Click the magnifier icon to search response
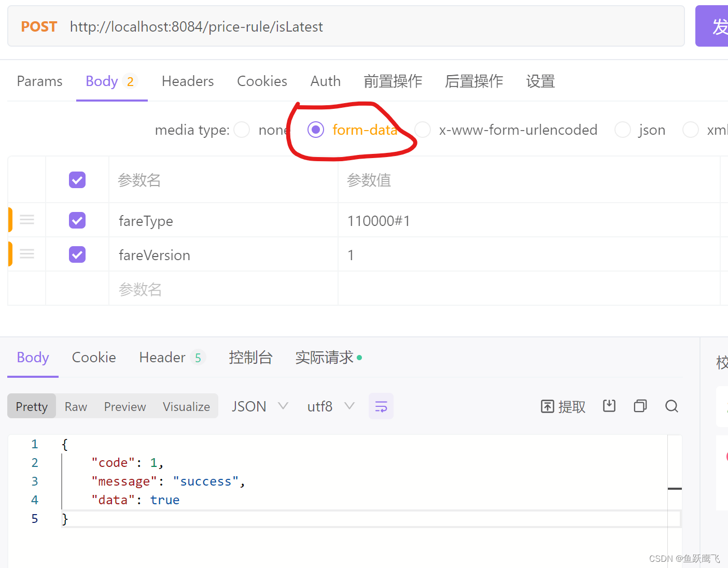Screen dimensions: 728x568 tap(671, 406)
